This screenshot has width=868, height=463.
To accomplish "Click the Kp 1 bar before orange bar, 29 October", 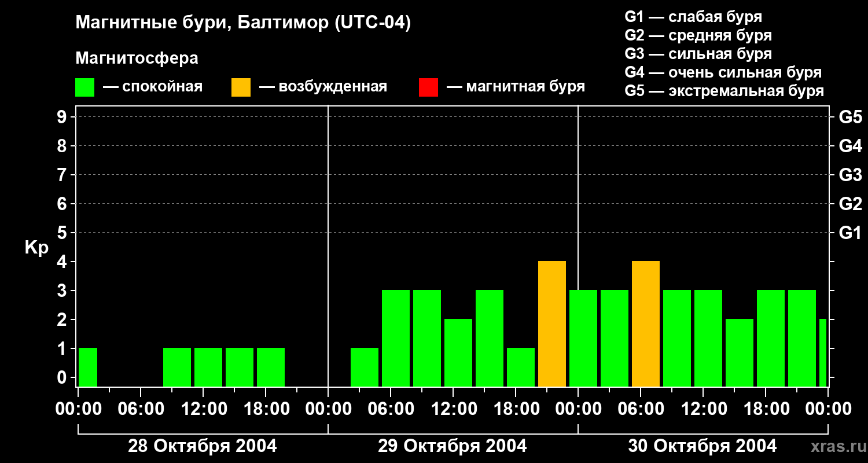I will pos(521,368).
